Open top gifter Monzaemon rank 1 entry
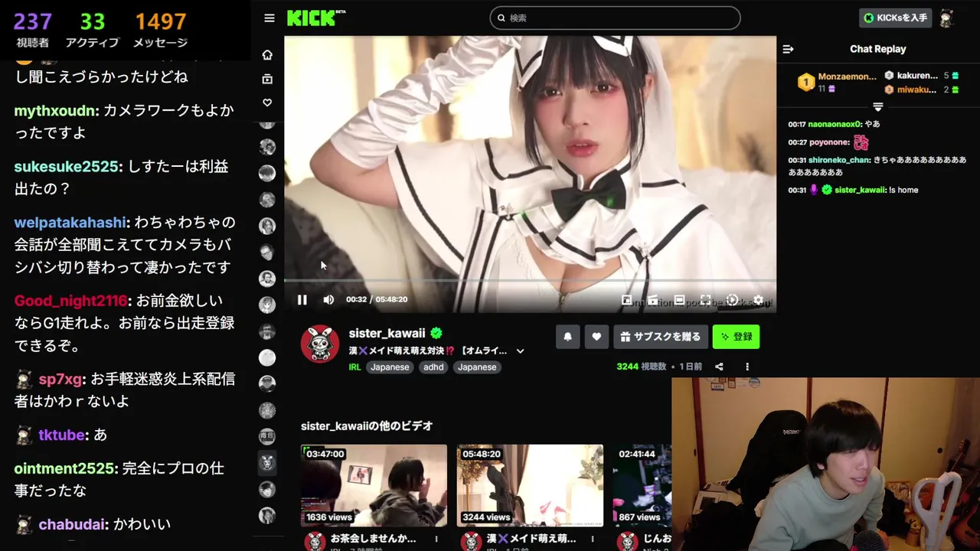Screen dimensions: 980x551 (x=837, y=82)
